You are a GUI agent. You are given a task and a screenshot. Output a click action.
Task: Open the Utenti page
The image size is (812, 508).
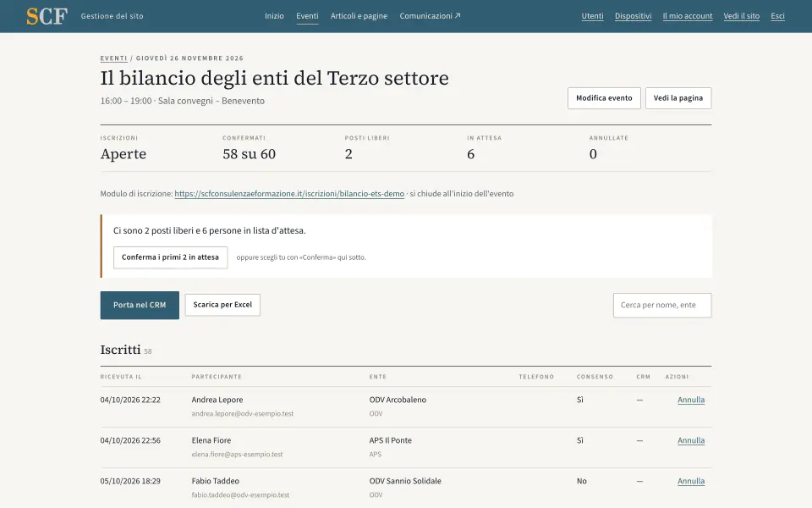pyautogui.click(x=592, y=16)
